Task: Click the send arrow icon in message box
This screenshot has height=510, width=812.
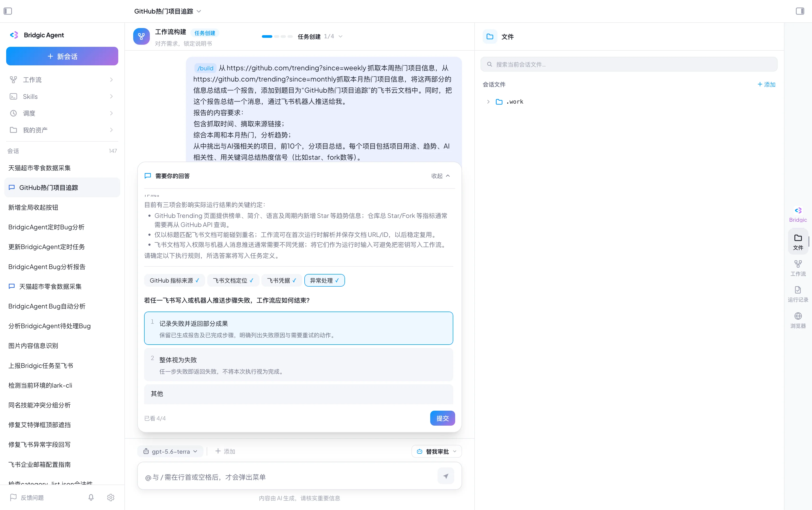Action: coord(445,476)
